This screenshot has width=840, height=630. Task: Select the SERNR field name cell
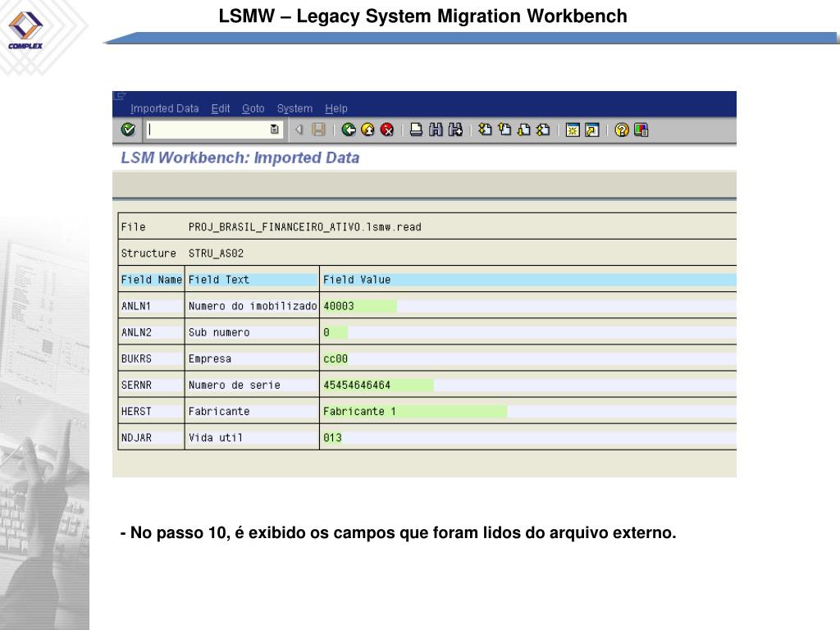point(152,385)
